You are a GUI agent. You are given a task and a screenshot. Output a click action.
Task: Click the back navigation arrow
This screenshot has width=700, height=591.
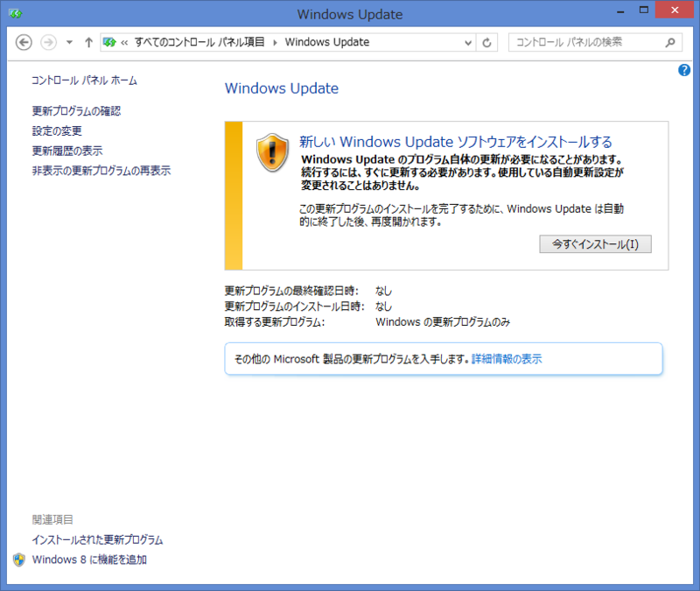[24, 41]
